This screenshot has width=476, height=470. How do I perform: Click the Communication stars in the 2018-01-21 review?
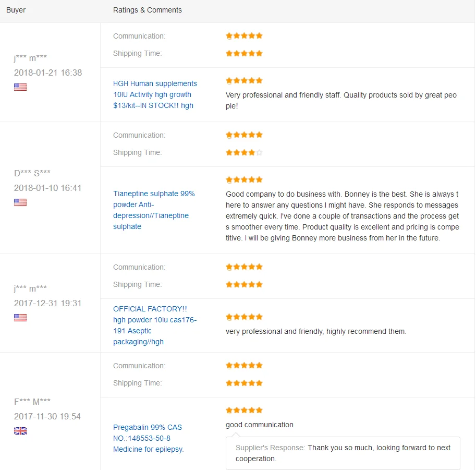(x=244, y=36)
